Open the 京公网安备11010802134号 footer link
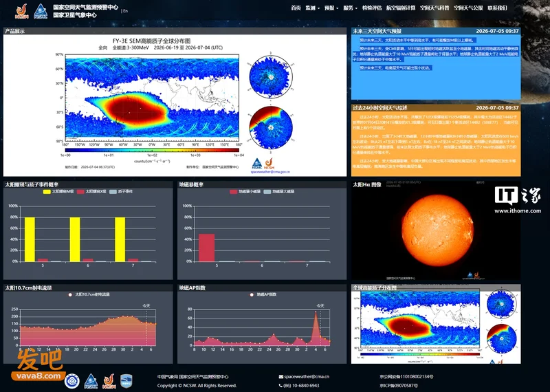The width and height of the screenshot is (550, 392). [x=406, y=377]
